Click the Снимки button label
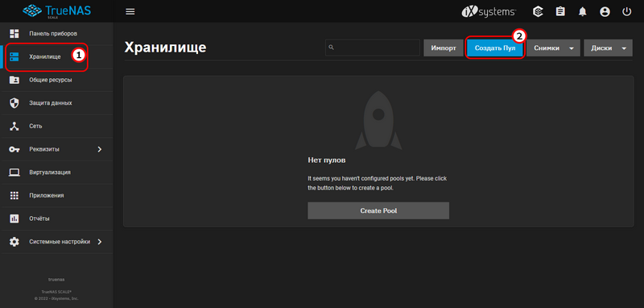644x308 pixels. point(547,48)
